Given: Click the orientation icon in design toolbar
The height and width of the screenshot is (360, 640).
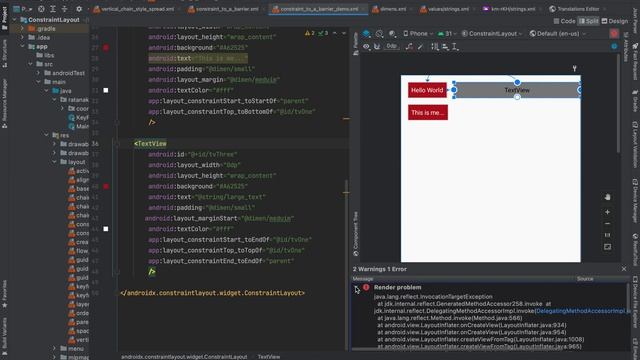Looking at the screenshot, I should coord(380,33).
